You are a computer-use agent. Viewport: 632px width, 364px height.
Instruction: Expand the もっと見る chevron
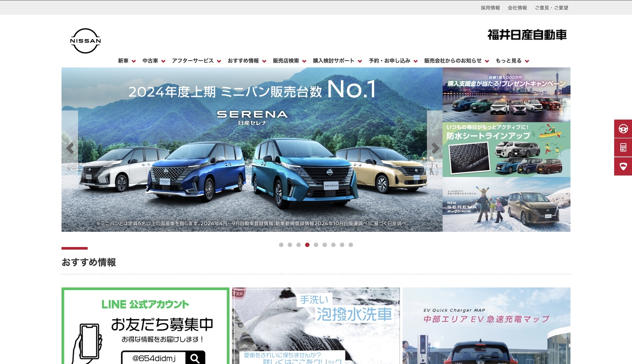pos(527,61)
